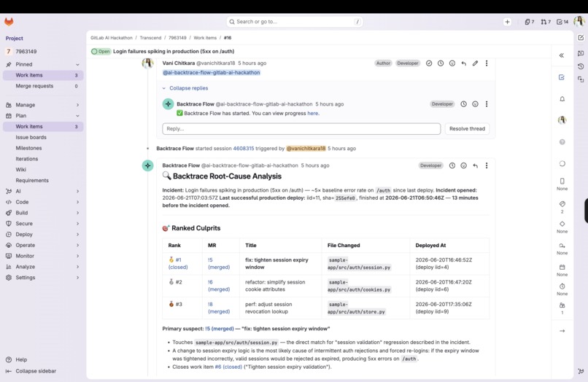Click the right arrow icon at bottom of sidebar
The width and height of the screenshot is (588, 382).
click(x=562, y=331)
